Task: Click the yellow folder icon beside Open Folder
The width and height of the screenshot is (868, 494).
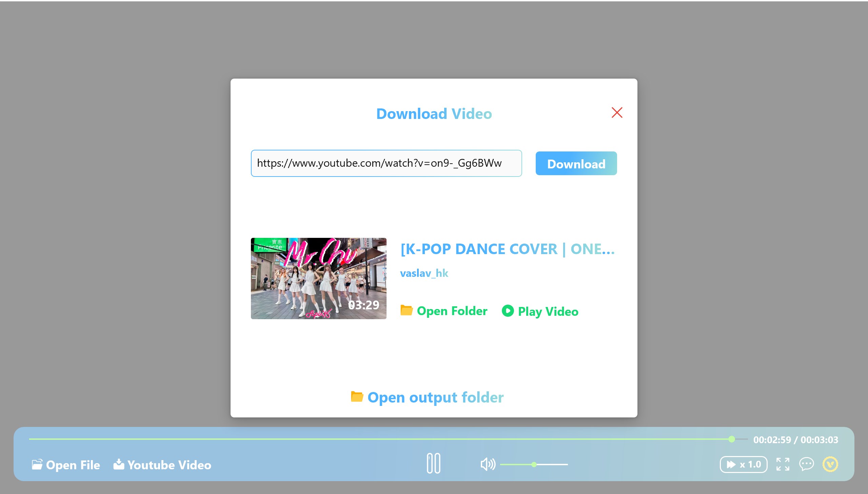Action: pyautogui.click(x=406, y=310)
